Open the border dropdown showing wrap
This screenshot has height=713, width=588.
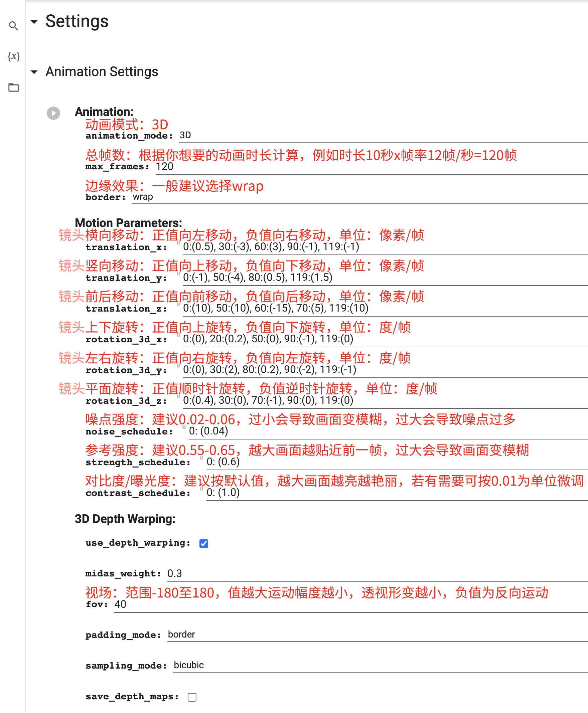click(x=360, y=197)
